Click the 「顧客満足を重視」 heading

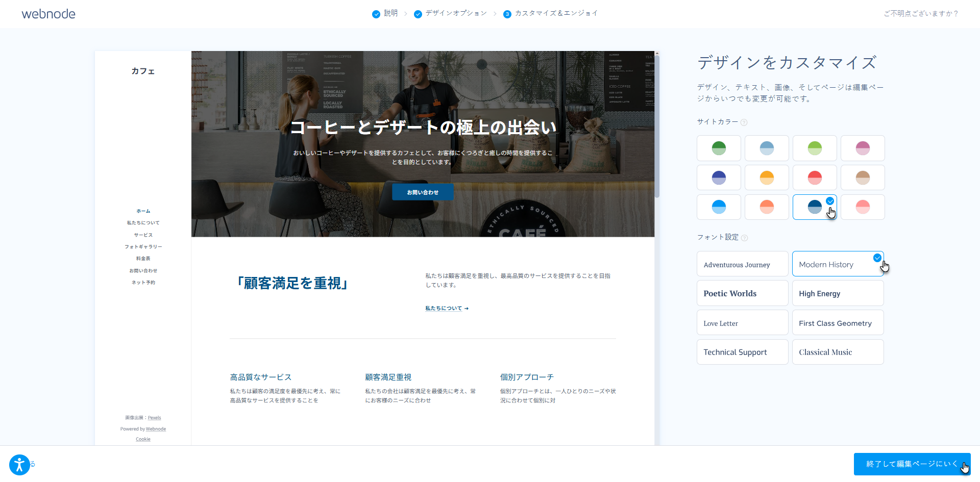(x=292, y=283)
